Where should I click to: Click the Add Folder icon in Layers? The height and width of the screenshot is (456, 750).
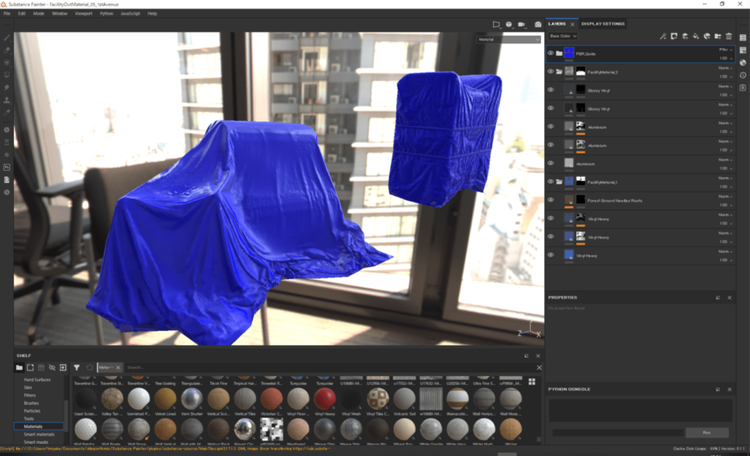(718, 36)
